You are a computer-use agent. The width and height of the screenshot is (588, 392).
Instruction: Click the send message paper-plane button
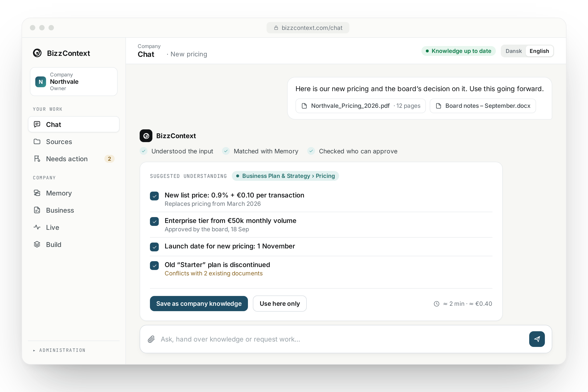point(537,339)
